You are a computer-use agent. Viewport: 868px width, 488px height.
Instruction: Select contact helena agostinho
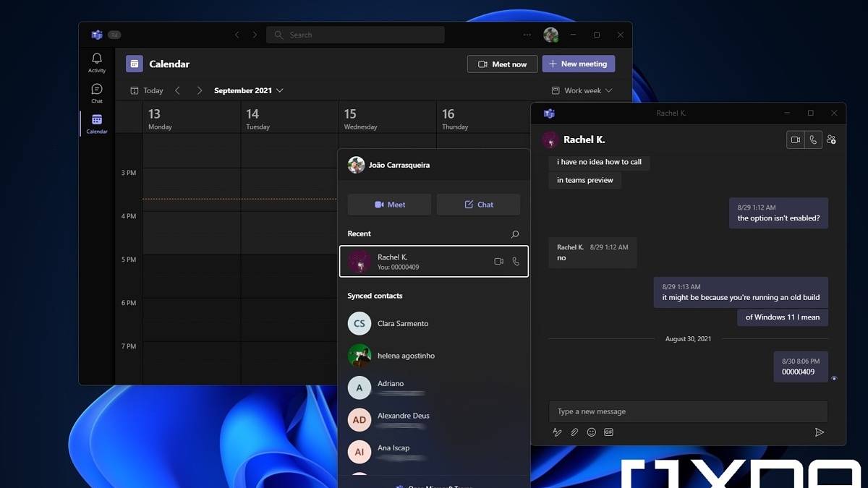(x=434, y=356)
